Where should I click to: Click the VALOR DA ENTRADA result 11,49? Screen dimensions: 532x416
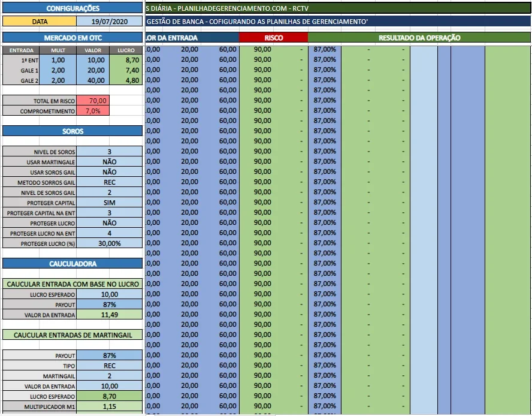(109, 315)
